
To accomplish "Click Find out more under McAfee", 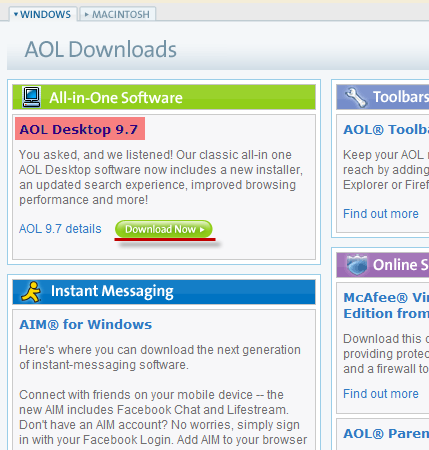I will coord(381,393).
